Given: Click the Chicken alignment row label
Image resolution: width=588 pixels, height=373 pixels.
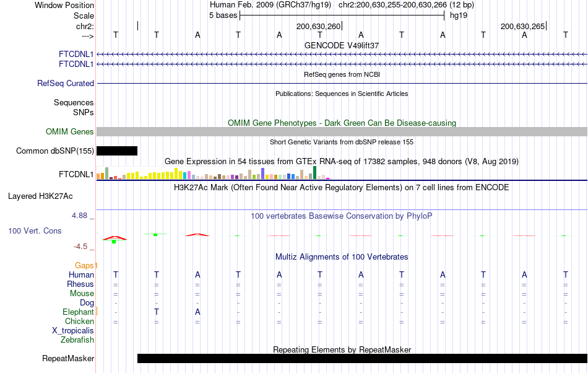Looking at the screenshot, I should (79, 321).
